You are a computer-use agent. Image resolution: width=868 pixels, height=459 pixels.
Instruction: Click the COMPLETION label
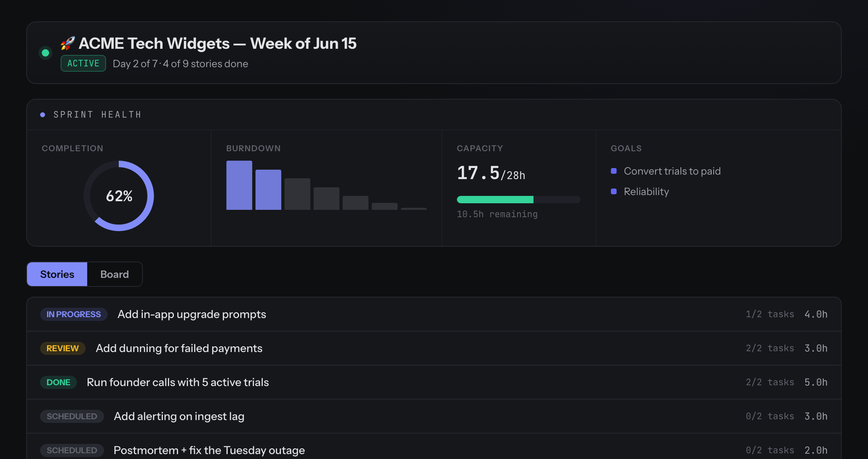(x=72, y=148)
